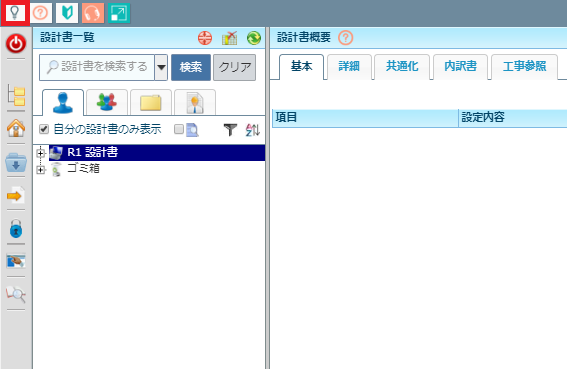Click the 項目 column header
Viewport: 567px width, 369px height.
click(x=365, y=118)
